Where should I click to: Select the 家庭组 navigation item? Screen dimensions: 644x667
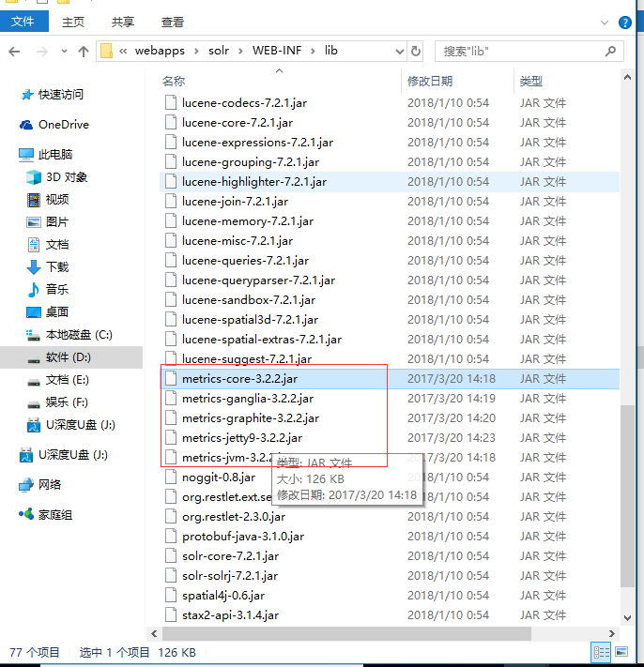54,515
